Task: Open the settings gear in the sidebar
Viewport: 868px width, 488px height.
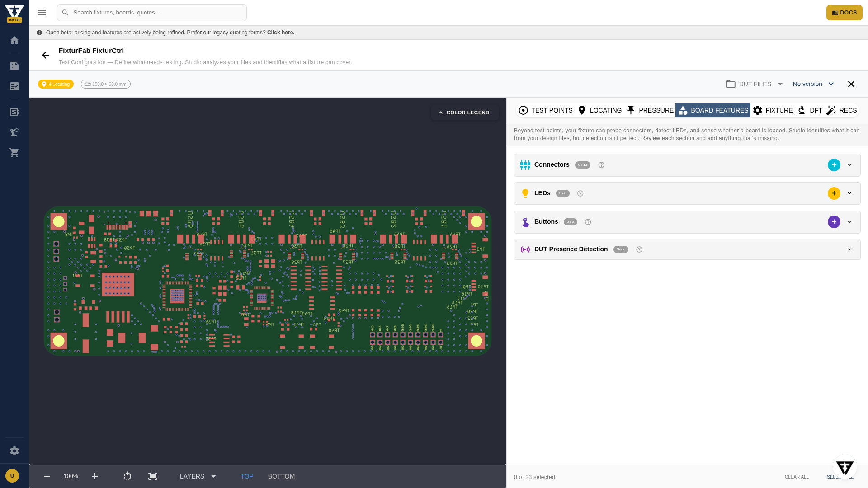Action: click(14, 451)
